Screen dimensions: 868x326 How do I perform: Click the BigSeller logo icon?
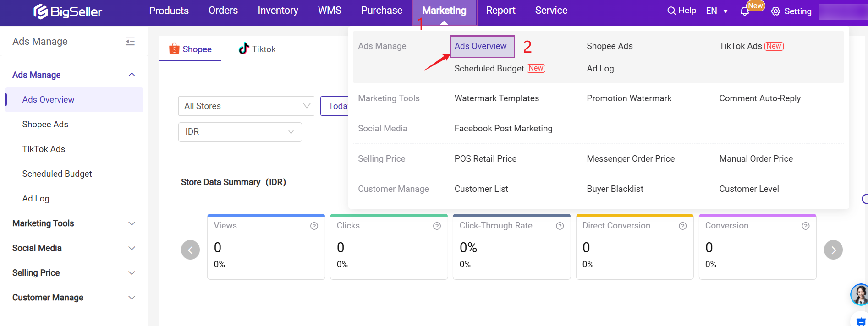(40, 11)
